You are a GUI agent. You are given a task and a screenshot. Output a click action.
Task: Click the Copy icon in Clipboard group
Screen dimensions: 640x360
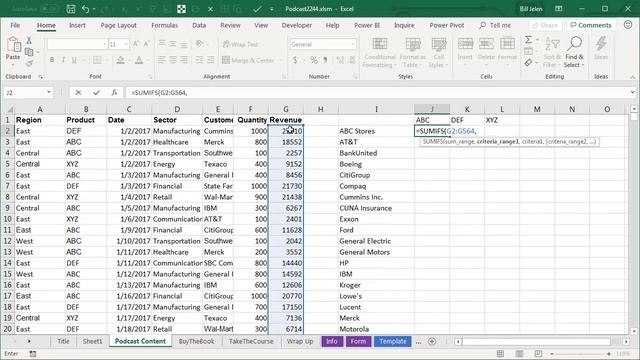point(29,52)
